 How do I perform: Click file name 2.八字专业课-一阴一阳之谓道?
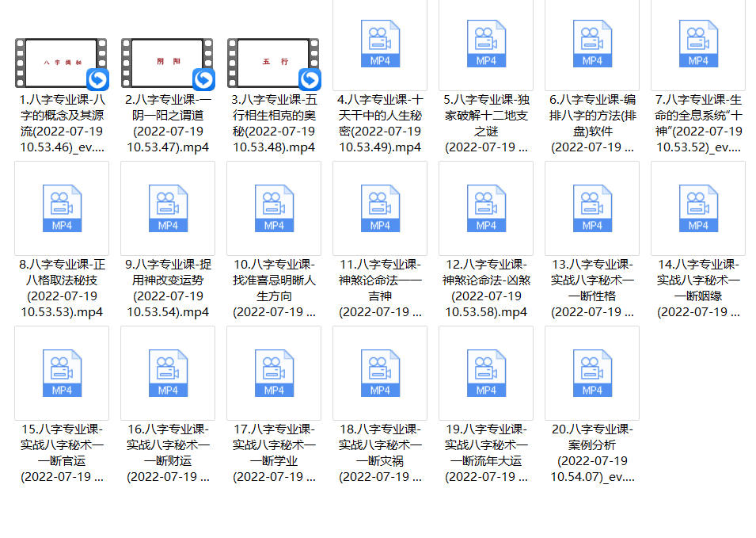tap(168, 124)
